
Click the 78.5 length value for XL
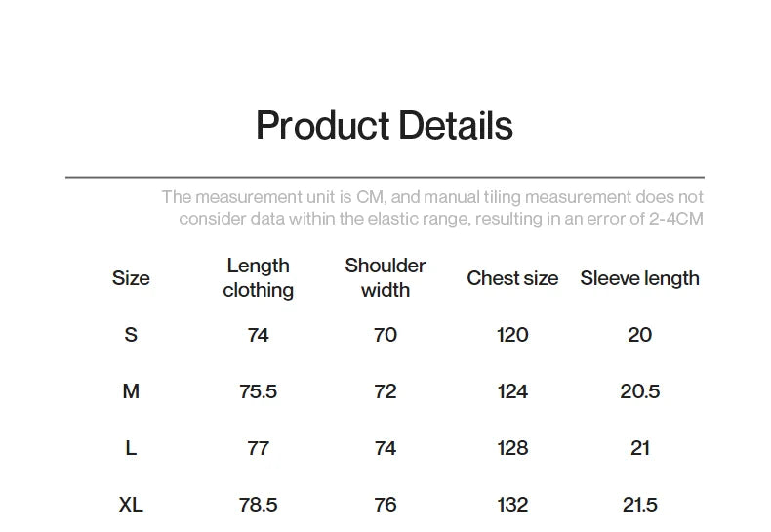click(258, 505)
